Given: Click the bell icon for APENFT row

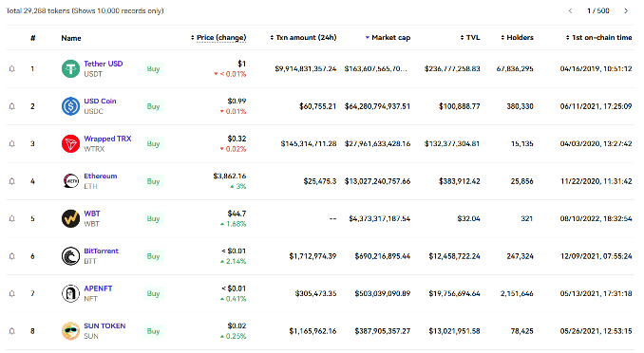Looking at the screenshot, I should point(12,293).
